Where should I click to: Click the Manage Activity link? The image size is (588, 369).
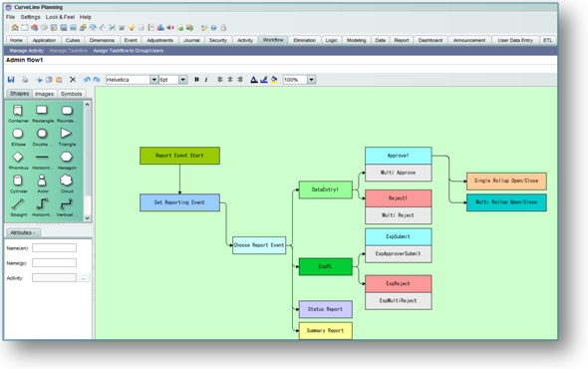coord(26,51)
